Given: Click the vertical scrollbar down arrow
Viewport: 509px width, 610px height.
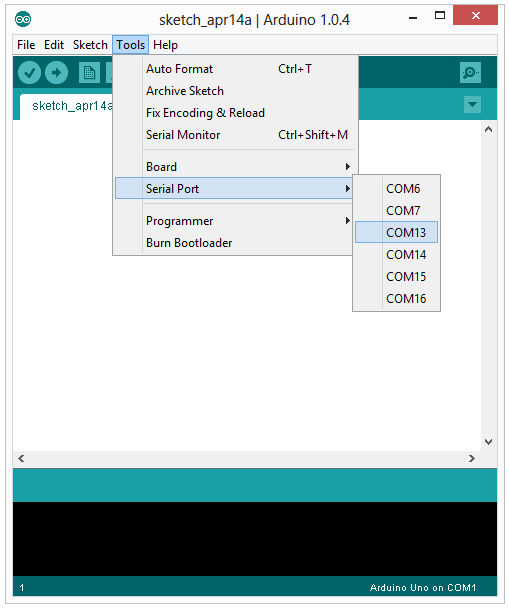Looking at the screenshot, I should click(x=489, y=442).
